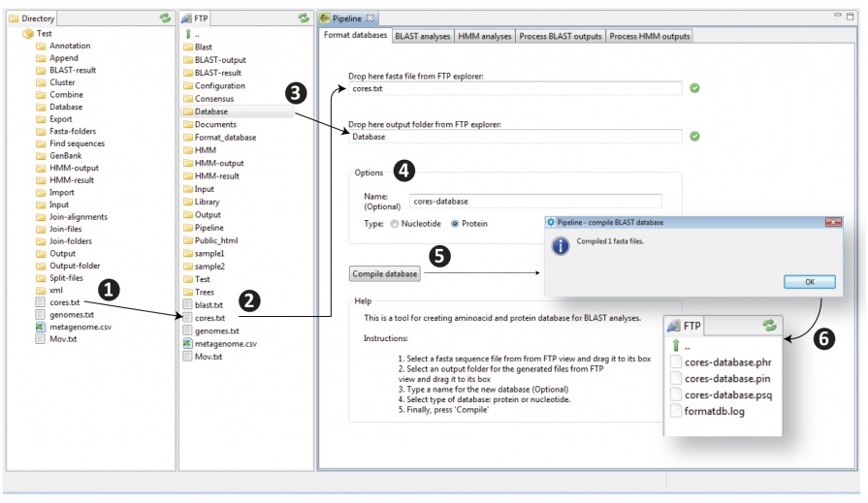The width and height of the screenshot is (868, 503).
Task: Click green checkmark beside cores.txt field
Action: coord(694,88)
